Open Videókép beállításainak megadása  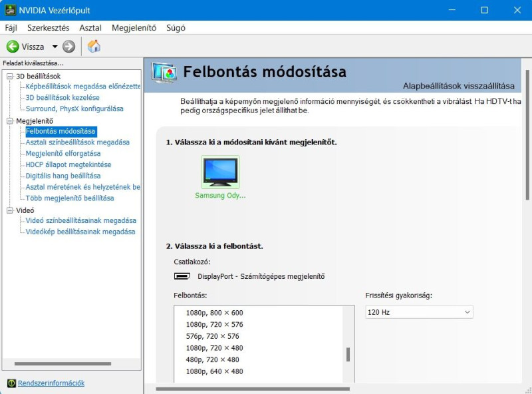(x=80, y=232)
